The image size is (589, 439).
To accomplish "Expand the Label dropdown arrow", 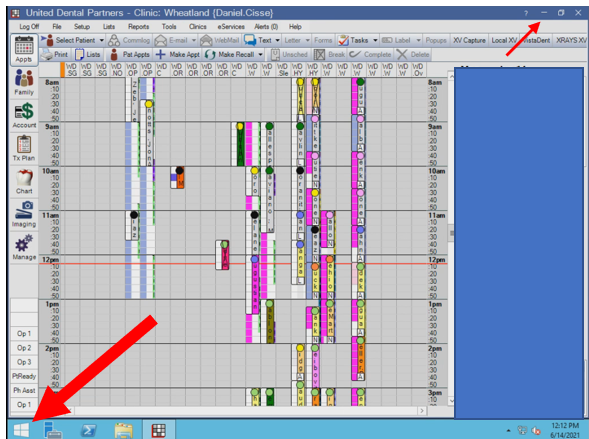I will click(418, 40).
